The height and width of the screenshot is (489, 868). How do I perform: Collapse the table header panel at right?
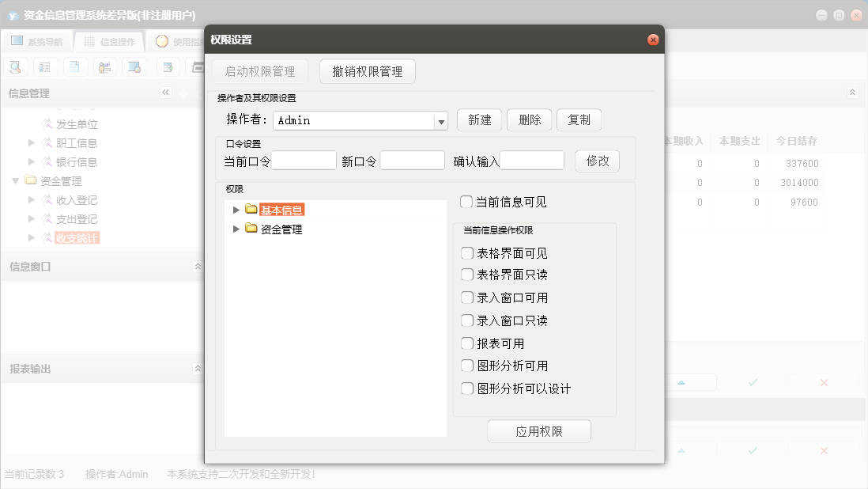pyautogui.click(x=852, y=93)
